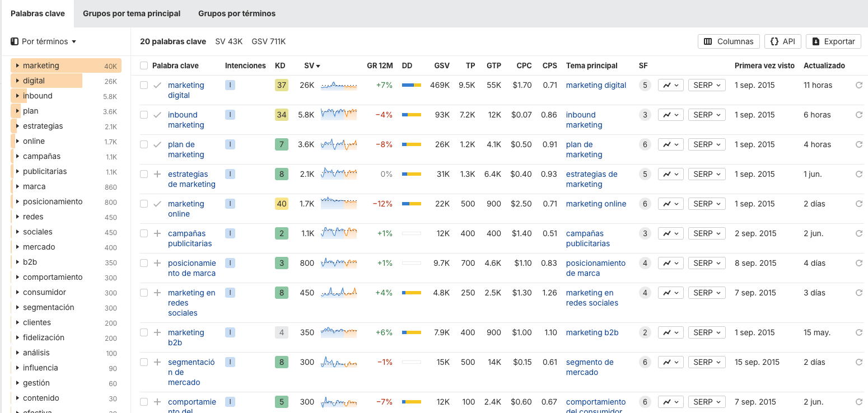Click the Exportar button
This screenshot has height=413, width=868.
click(x=833, y=41)
